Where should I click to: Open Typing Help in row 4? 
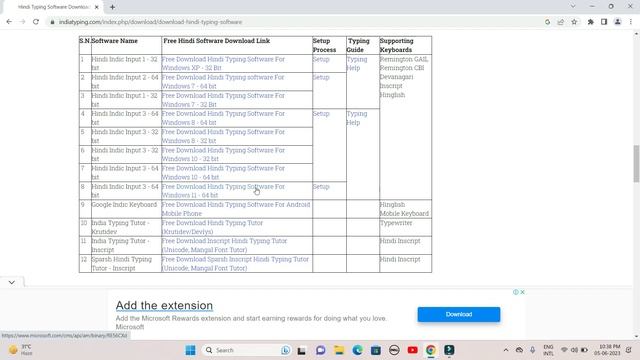pyautogui.click(x=357, y=118)
